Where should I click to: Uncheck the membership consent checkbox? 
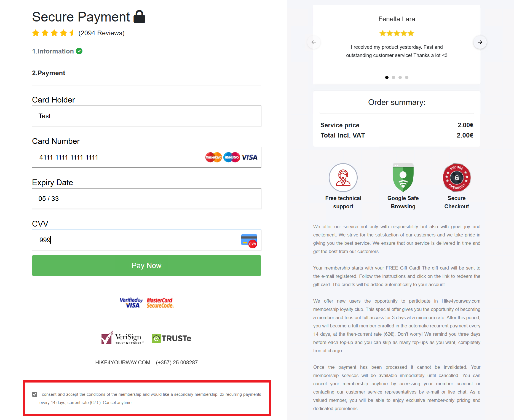(x=35, y=394)
